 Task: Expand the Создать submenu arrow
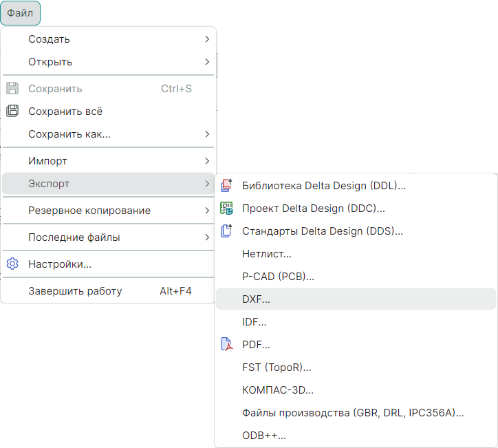(207, 39)
